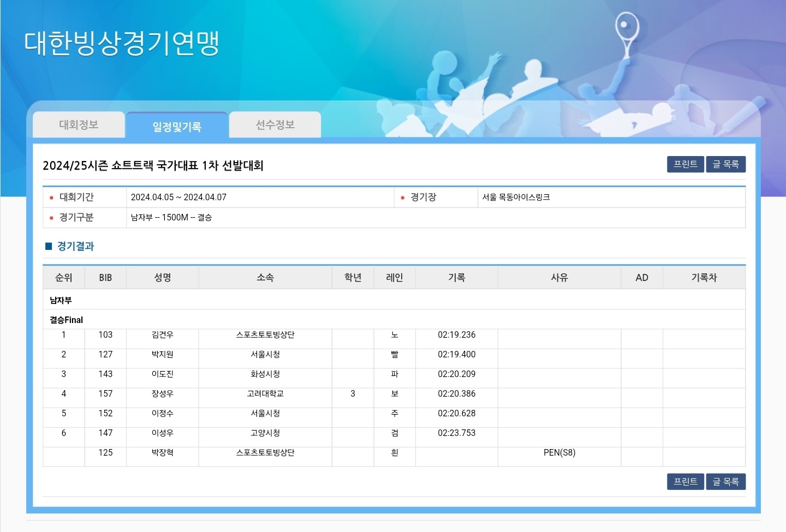Click the PEN(S8) reason cell
786x532 pixels.
click(559, 453)
